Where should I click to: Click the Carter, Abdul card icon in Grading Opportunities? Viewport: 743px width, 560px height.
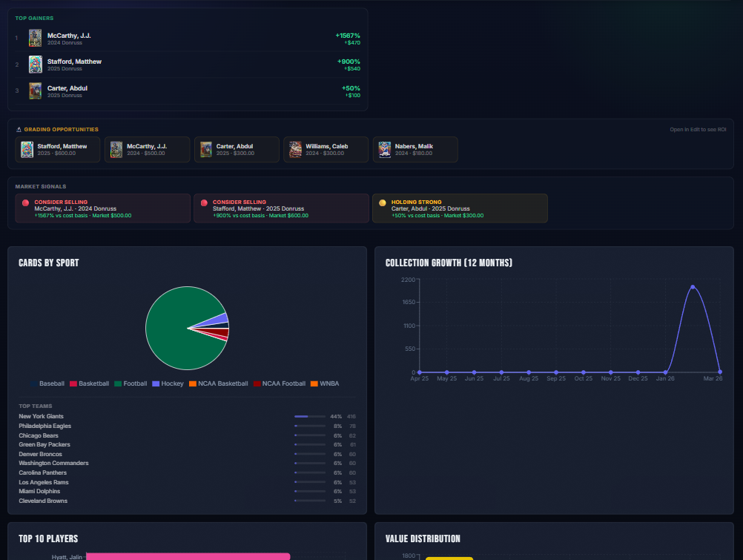click(205, 149)
